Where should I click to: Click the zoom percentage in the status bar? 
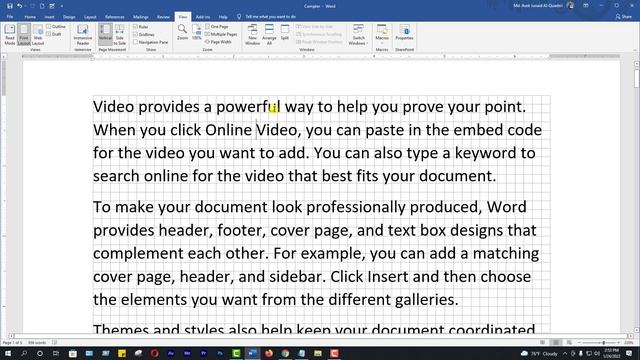[x=629, y=343]
